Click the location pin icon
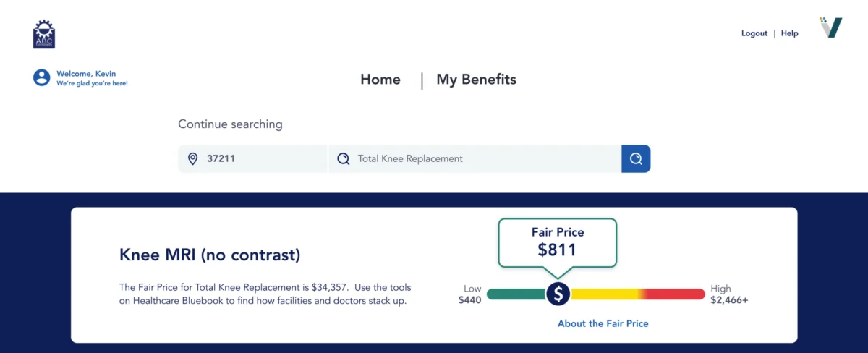This screenshot has width=868, height=353. tap(192, 158)
